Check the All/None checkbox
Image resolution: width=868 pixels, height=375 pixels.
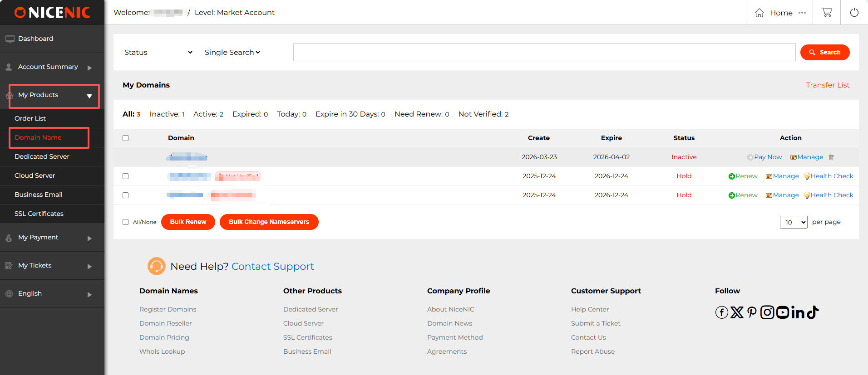tap(126, 222)
